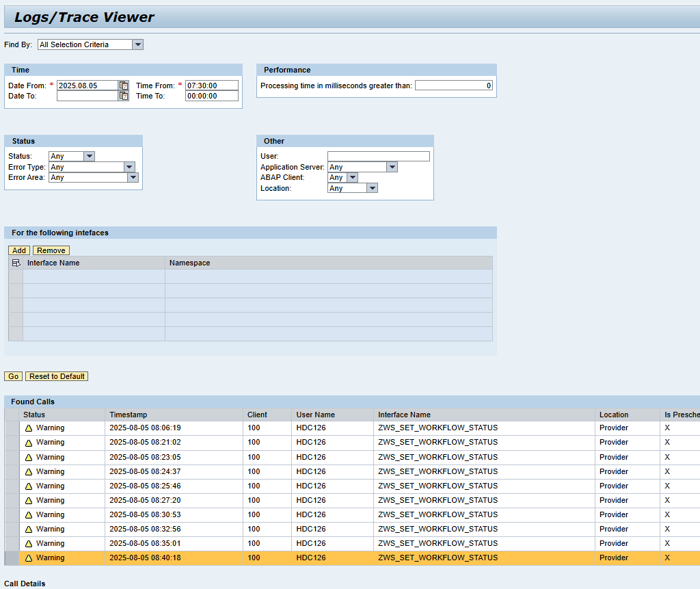The image size is (700, 589).
Task: Click the warning icon for 08:25:46 call
Action: pos(29,486)
